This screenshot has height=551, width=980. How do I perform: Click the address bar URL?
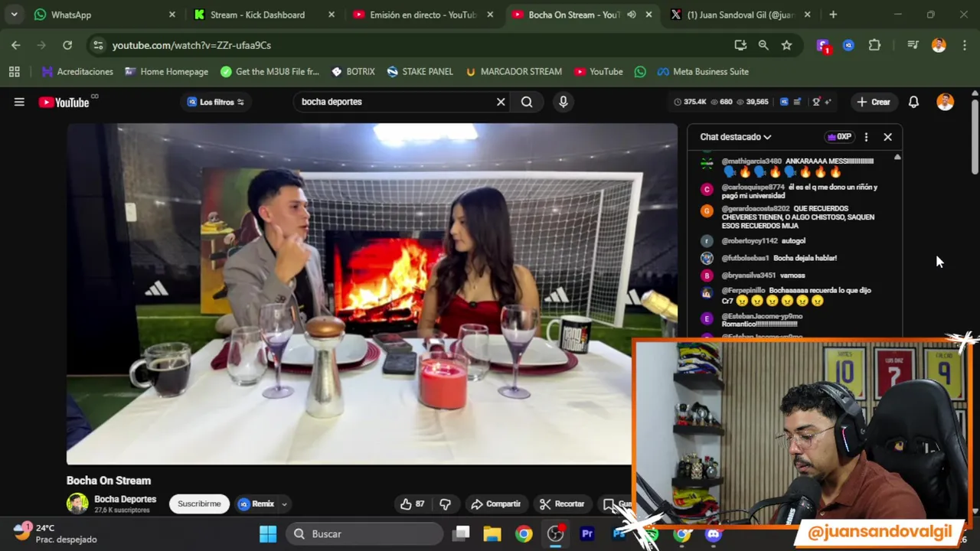191,45
